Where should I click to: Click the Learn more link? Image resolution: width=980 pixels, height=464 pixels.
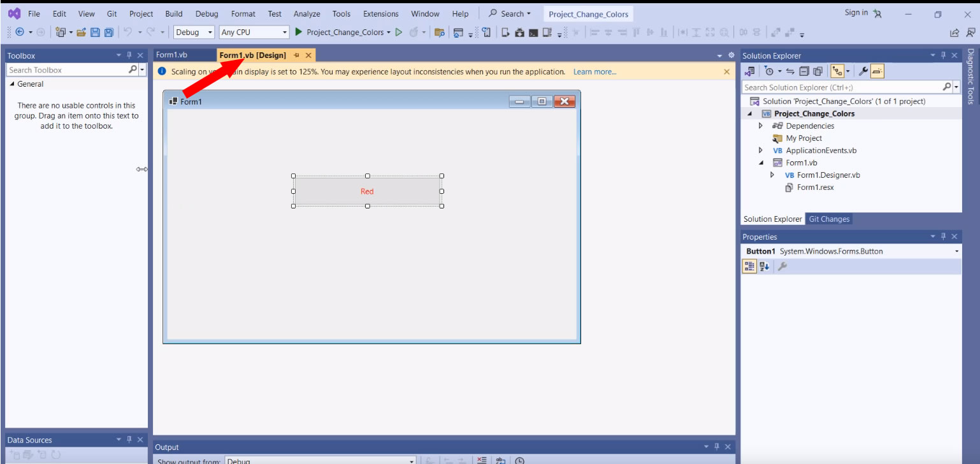coord(594,72)
